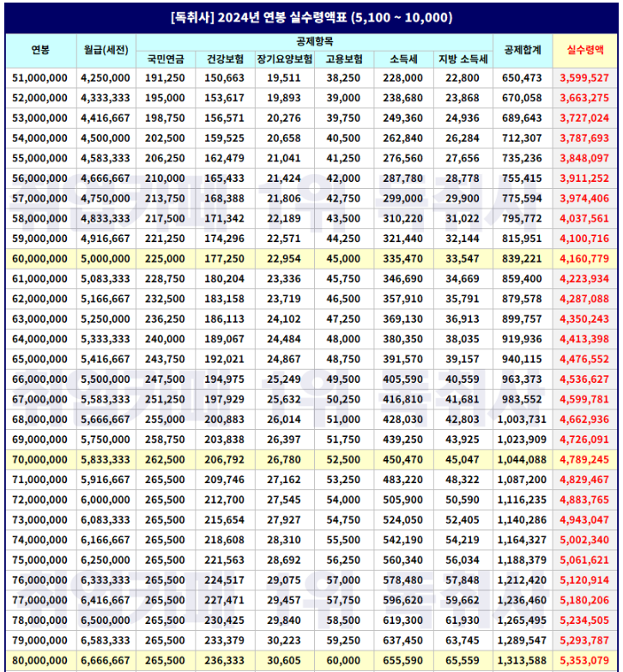
Task: Select long-term care value 24,484
Action: pyautogui.click(x=284, y=339)
